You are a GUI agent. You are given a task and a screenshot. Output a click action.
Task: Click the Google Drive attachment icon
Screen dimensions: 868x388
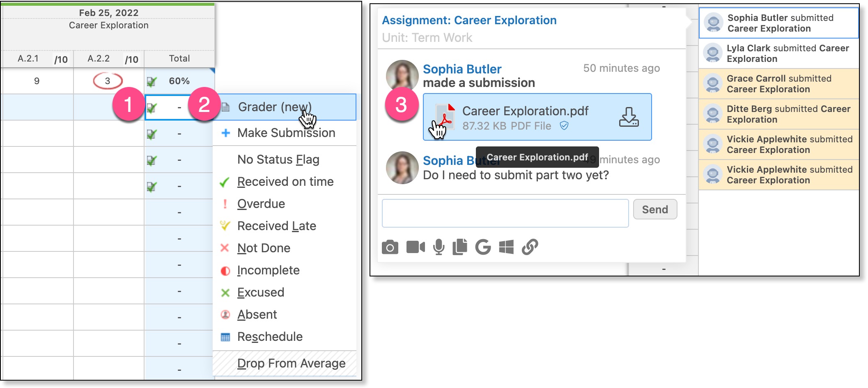coord(483,247)
